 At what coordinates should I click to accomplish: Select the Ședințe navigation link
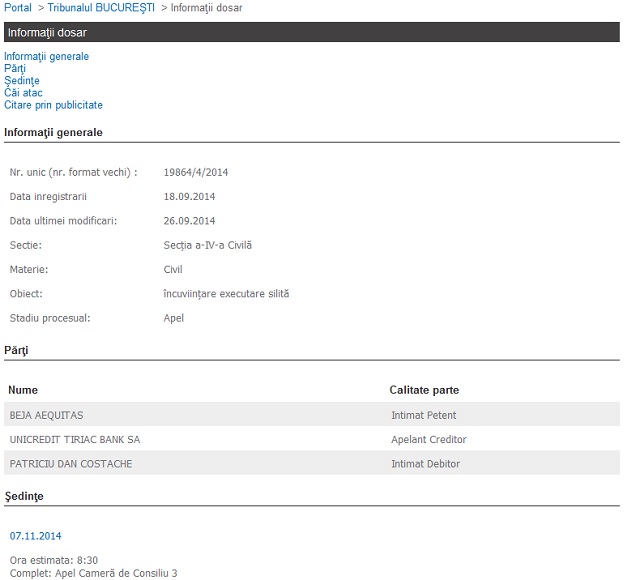(22, 81)
